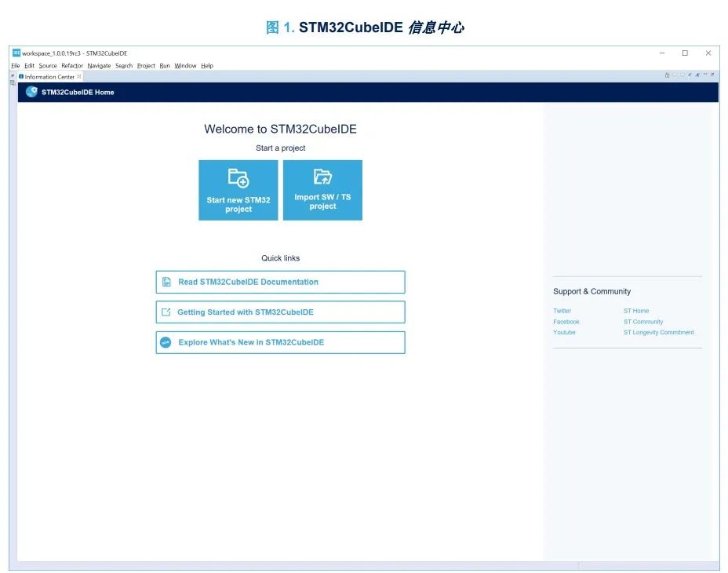Maximize the STM32CubeIDE window
Screen dimensions: 728x573
pyautogui.click(x=685, y=53)
